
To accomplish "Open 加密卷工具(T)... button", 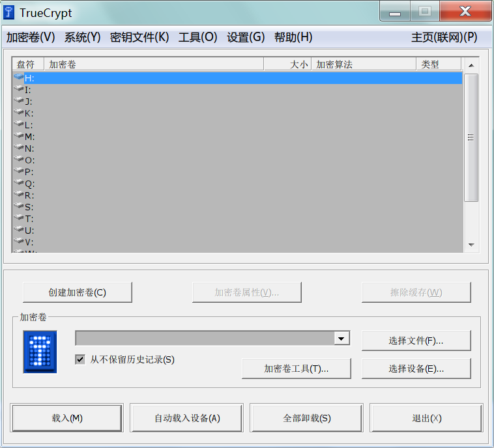I will [x=297, y=369].
